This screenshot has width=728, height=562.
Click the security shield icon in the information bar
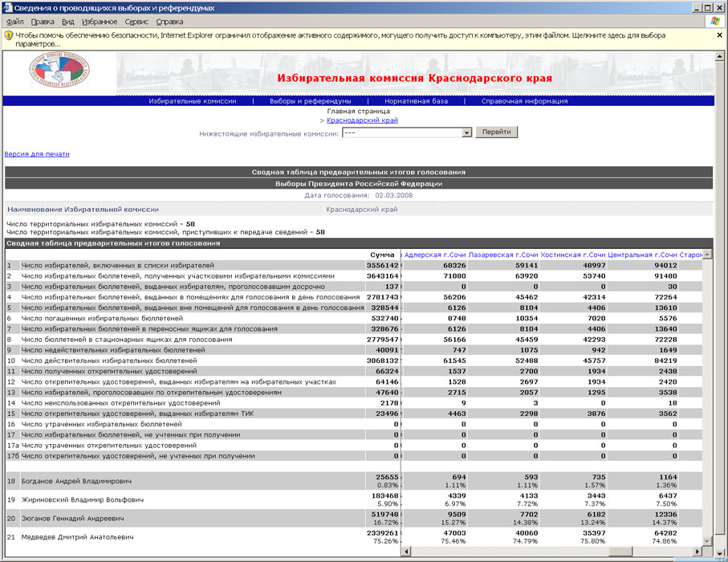(8, 36)
